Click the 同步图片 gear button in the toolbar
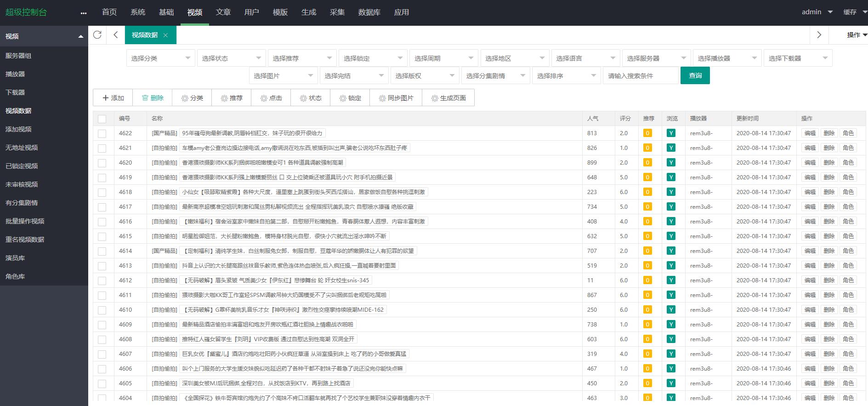The image size is (868, 406). (x=396, y=98)
